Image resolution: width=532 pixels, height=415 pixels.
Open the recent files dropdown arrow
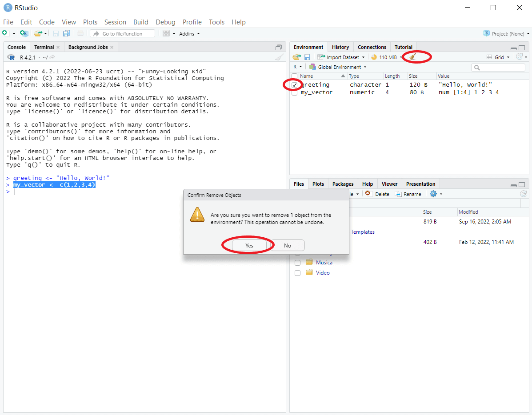(x=45, y=34)
